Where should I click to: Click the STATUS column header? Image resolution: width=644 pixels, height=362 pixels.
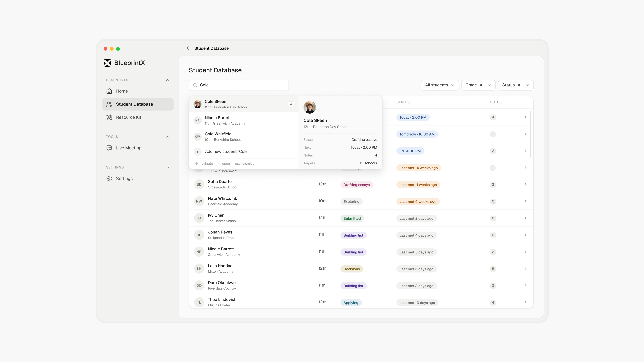[x=403, y=102]
